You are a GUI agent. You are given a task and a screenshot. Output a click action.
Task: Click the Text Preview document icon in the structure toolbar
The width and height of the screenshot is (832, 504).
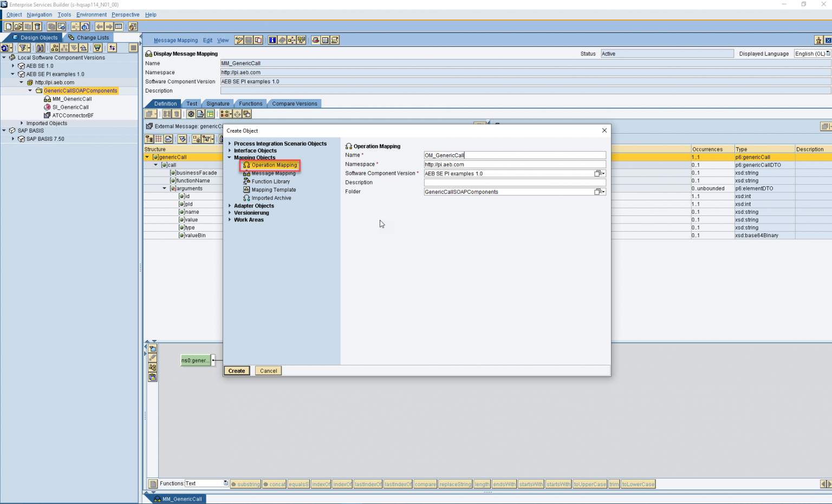[x=200, y=114]
